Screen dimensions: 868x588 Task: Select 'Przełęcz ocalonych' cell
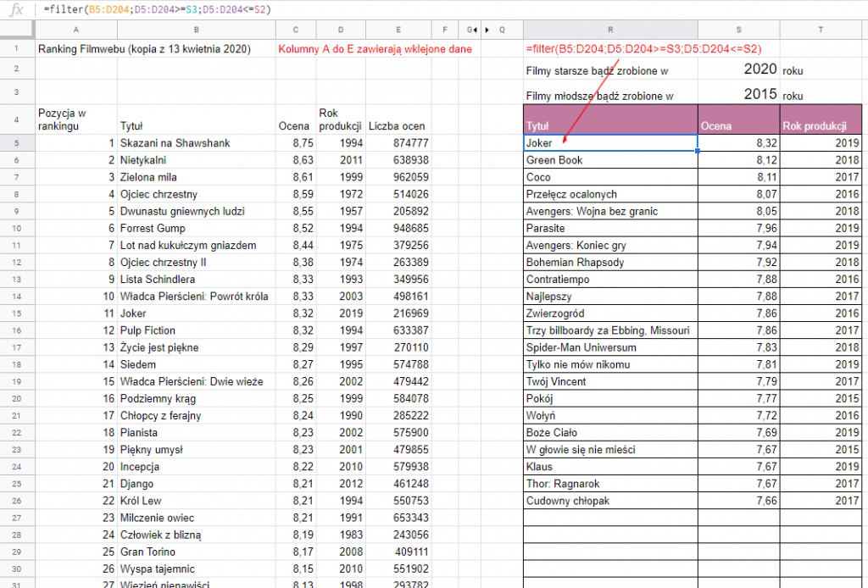[610, 195]
